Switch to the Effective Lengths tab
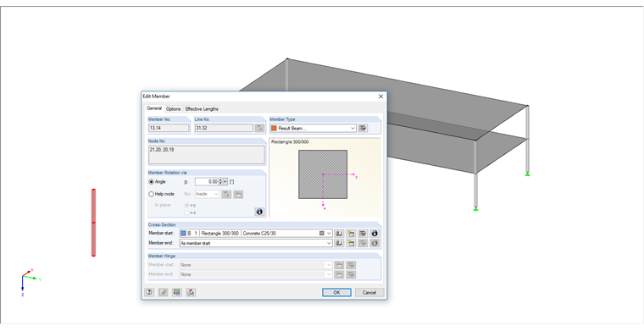The width and height of the screenshot is (644, 331). (202, 109)
